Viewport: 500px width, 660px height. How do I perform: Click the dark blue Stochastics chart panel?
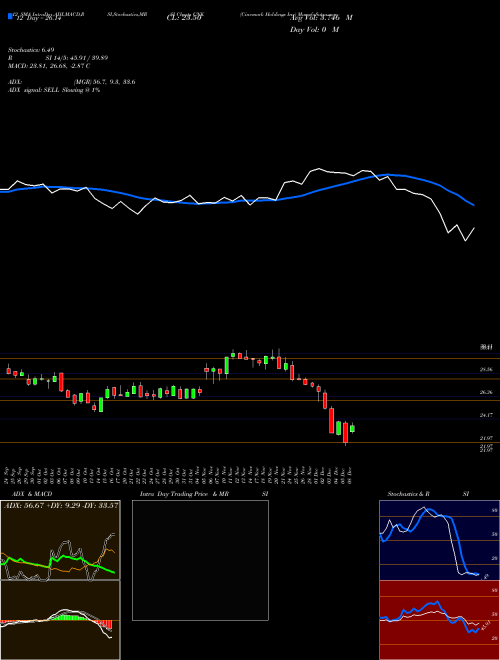coord(439,540)
